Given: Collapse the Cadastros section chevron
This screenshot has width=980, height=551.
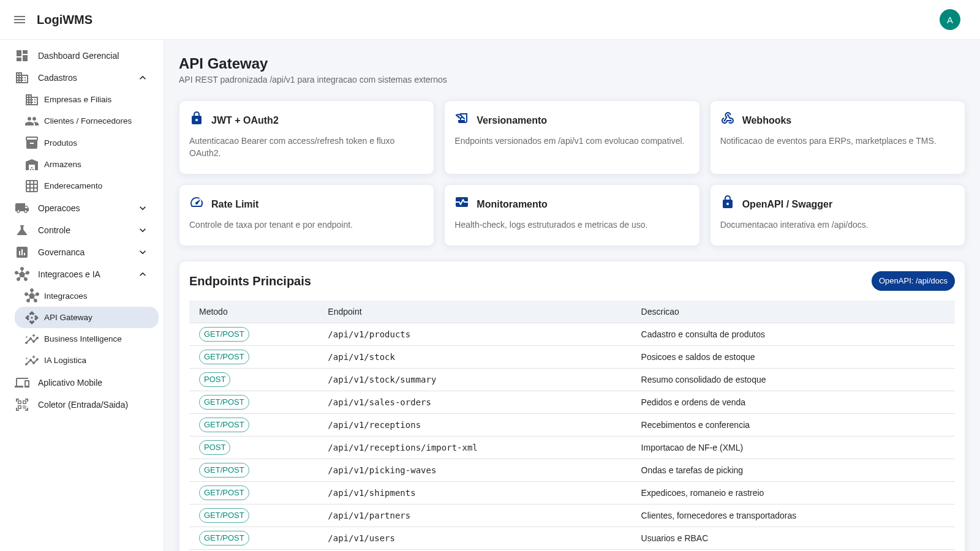Looking at the screenshot, I should (143, 78).
